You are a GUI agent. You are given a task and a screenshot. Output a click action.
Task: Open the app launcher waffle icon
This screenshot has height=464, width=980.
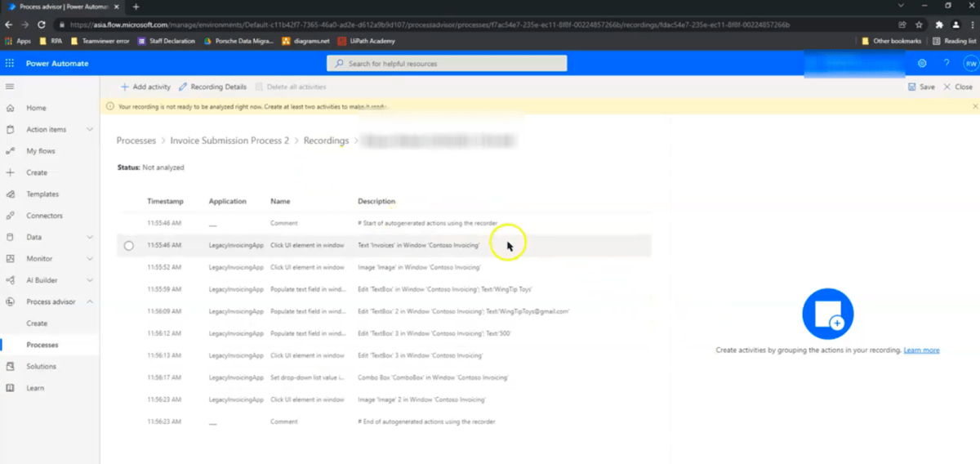10,63
